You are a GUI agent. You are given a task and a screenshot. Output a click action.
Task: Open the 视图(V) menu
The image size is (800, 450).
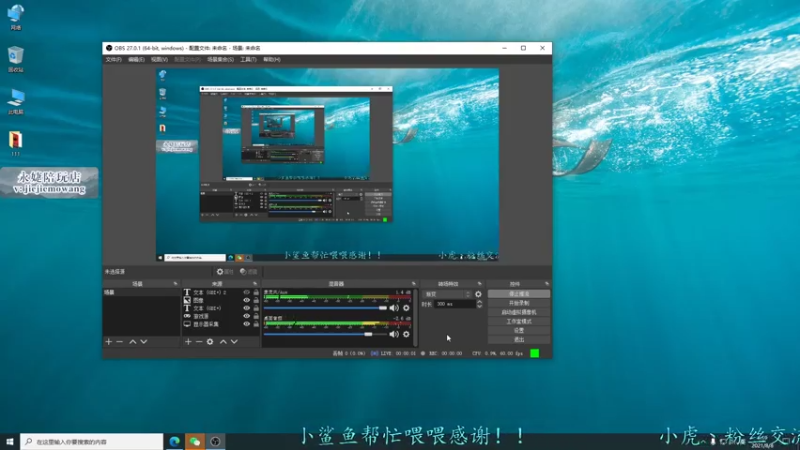(159, 60)
